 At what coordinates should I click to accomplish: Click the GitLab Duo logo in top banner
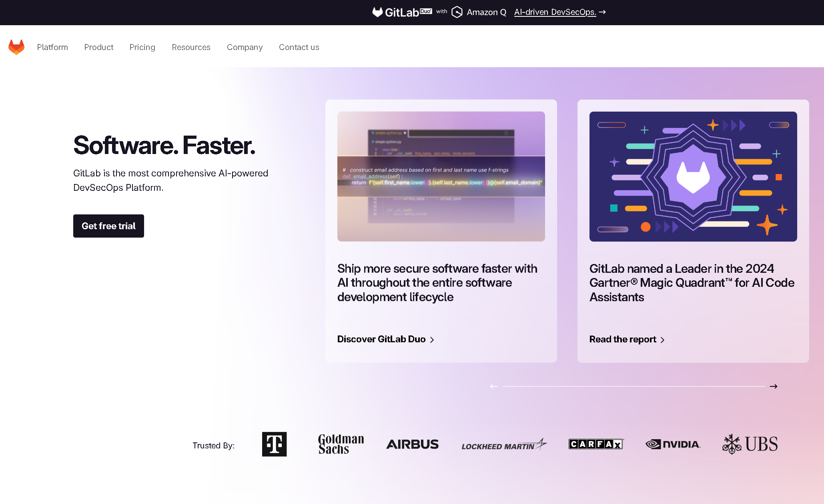(402, 12)
